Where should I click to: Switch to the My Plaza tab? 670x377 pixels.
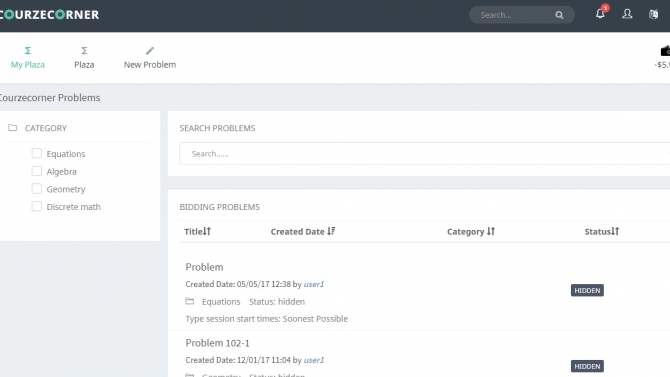coord(28,57)
